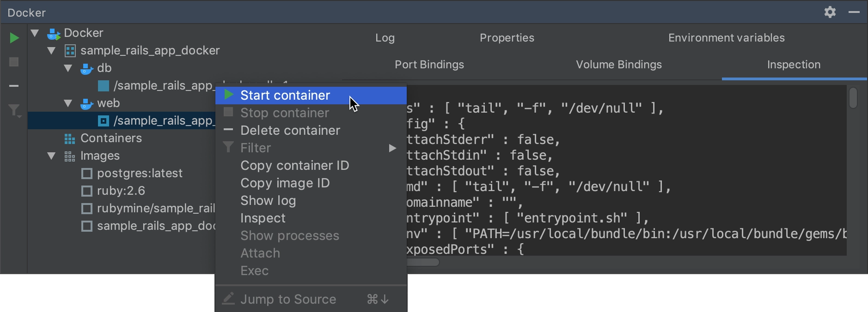Choose Delete container from context menu
Image resolution: width=868 pixels, height=312 pixels.
click(x=311, y=131)
